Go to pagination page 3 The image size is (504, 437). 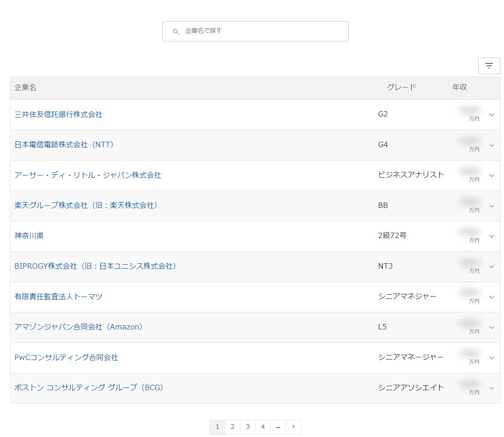pos(248,427)
